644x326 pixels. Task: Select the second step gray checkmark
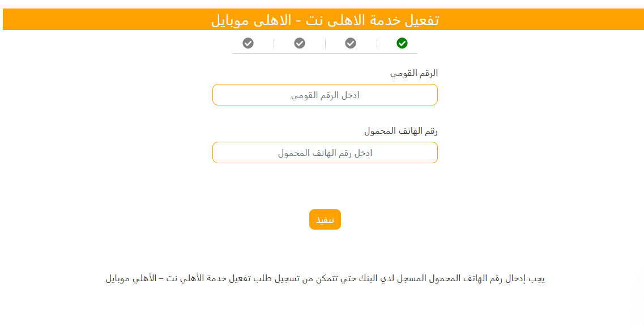351,43
